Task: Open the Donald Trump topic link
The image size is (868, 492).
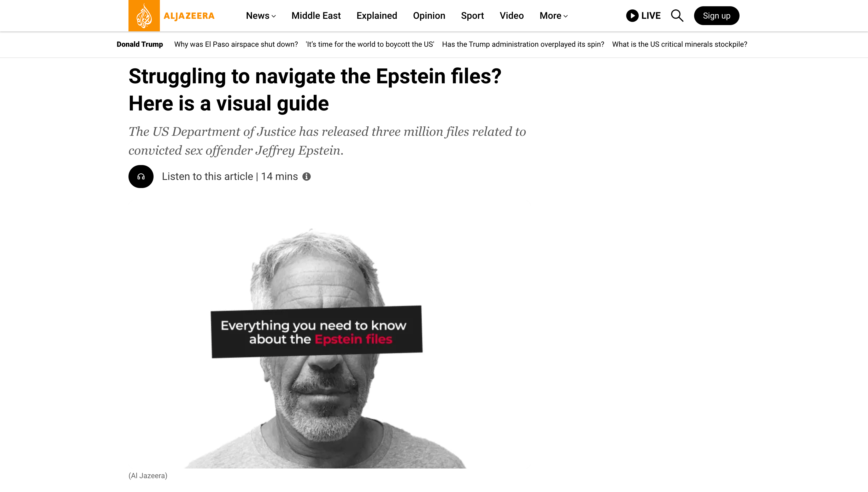Action: (x=139, y=44)
